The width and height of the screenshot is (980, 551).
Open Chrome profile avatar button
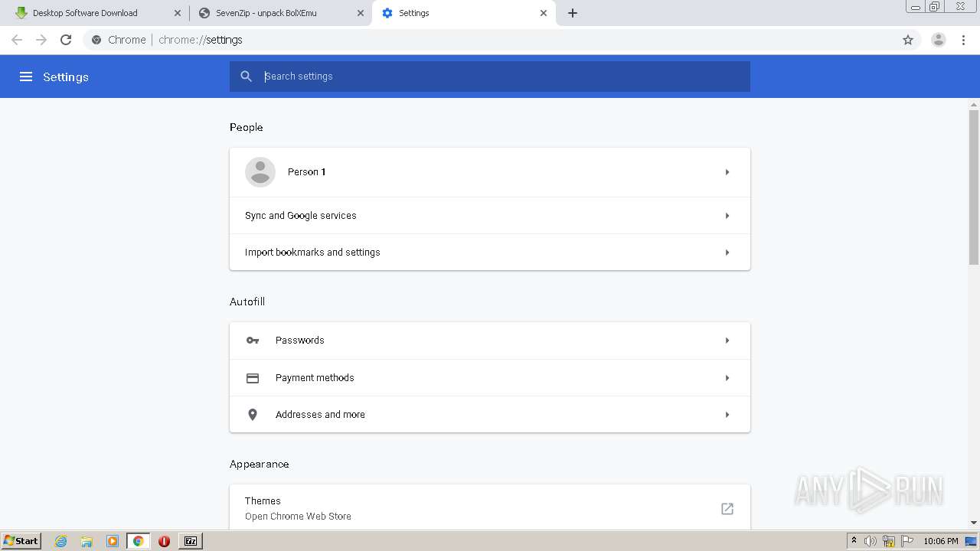[x=939, y=40]
